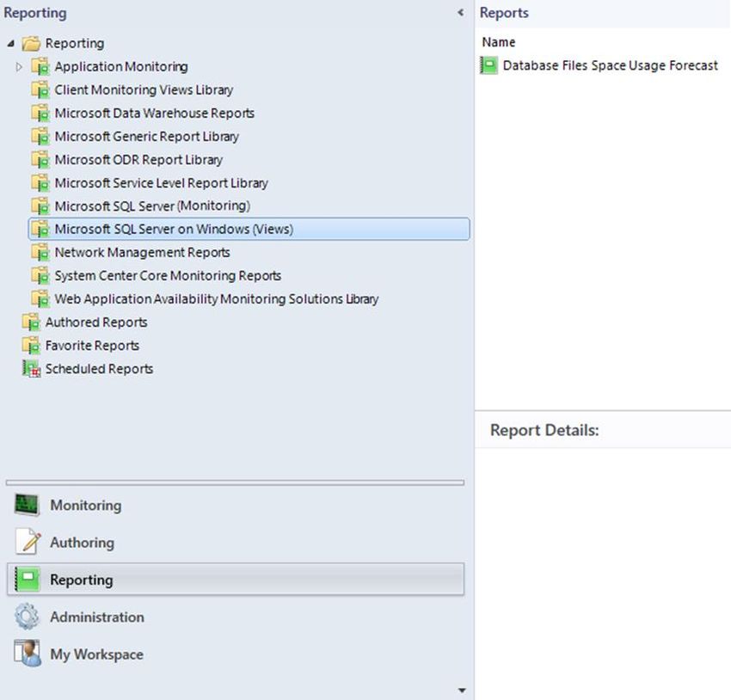This screenshot has width=731, height=700.
Task: Click the Database Files Space Usage Forecast report icon
Action: [x=488, y=65]
